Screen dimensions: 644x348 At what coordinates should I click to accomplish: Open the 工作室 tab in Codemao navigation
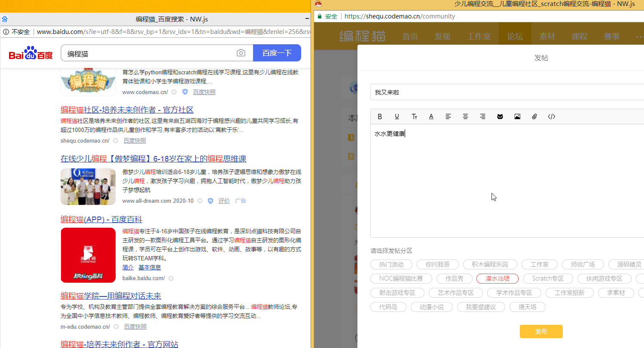point(479,37)
